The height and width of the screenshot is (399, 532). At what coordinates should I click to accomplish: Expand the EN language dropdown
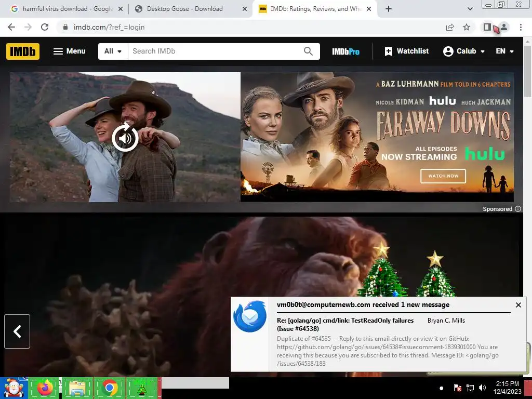[504, 51]
